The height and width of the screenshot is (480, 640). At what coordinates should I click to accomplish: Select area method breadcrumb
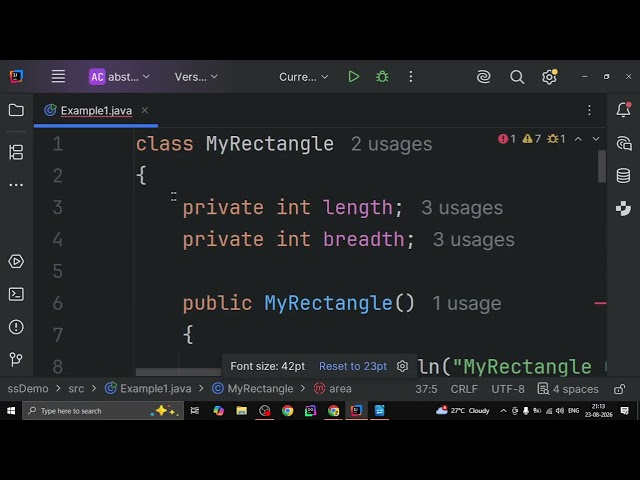[x=333, y=389]
